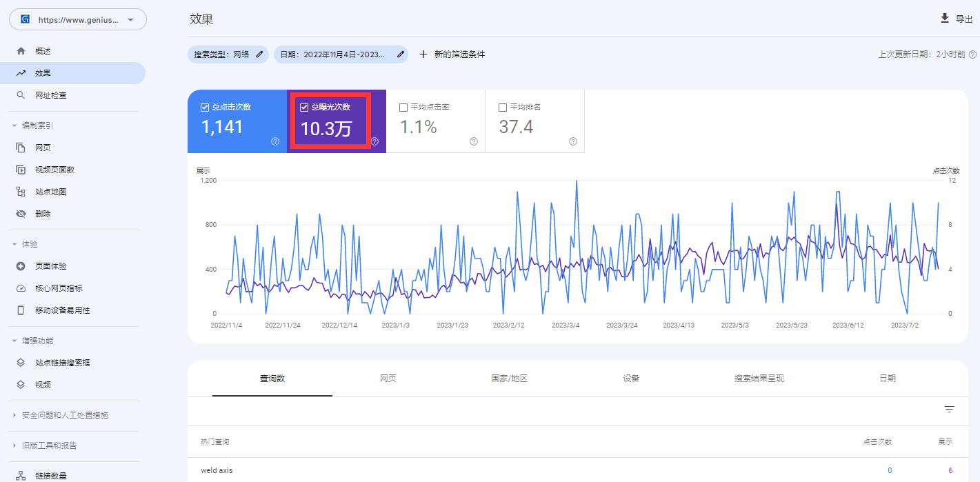Screen dimensions: 980x482
Task: Switch to the 网页 tab
Action: pos(388,379)
